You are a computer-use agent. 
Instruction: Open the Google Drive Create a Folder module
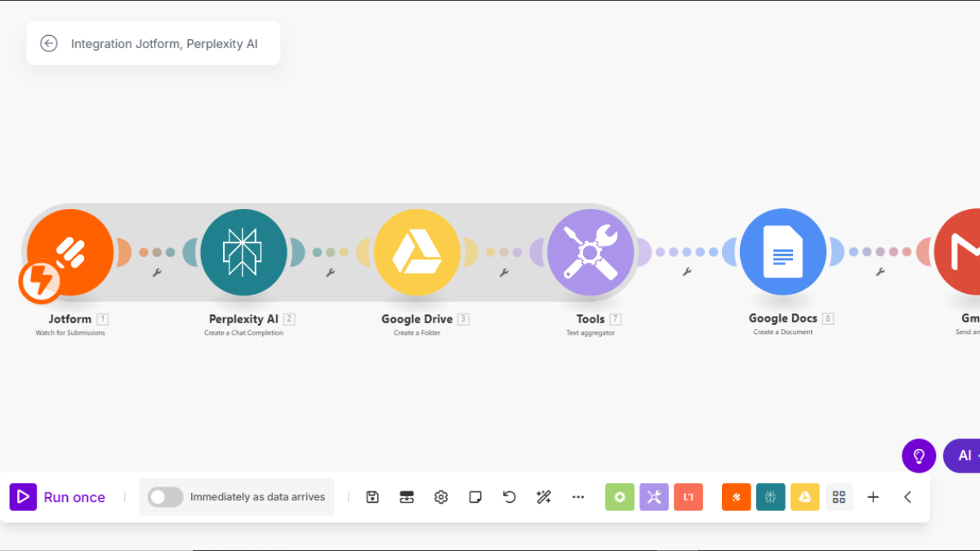pyautogui.click(x=416, y=252)
